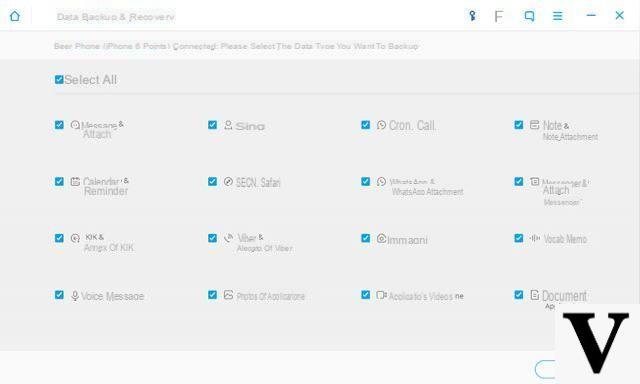This screenshot has height=384, width=640.
Task: Click the WhatsApp icon
Action: (x=381, y=182)
